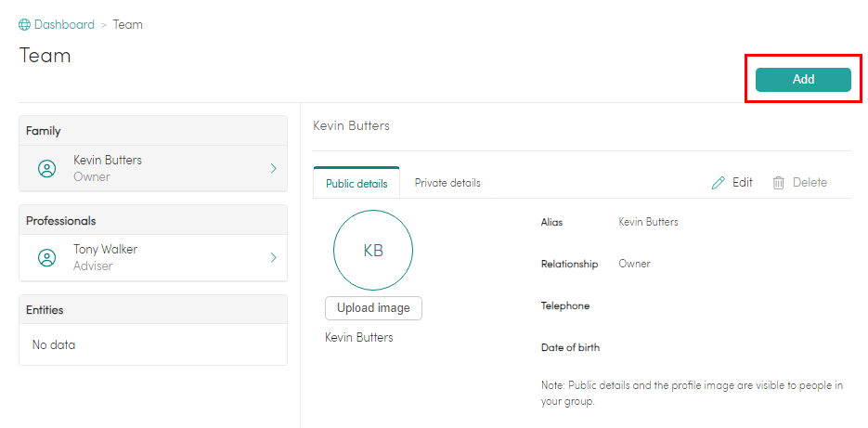Click the No data entry under Entities
Screen dimensions: 868x428
pyautogui.click(x=54, y=345)
